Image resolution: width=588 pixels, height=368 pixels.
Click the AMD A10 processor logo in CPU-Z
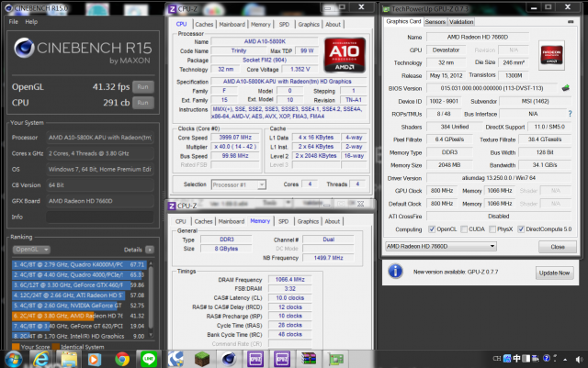[345, 55]
